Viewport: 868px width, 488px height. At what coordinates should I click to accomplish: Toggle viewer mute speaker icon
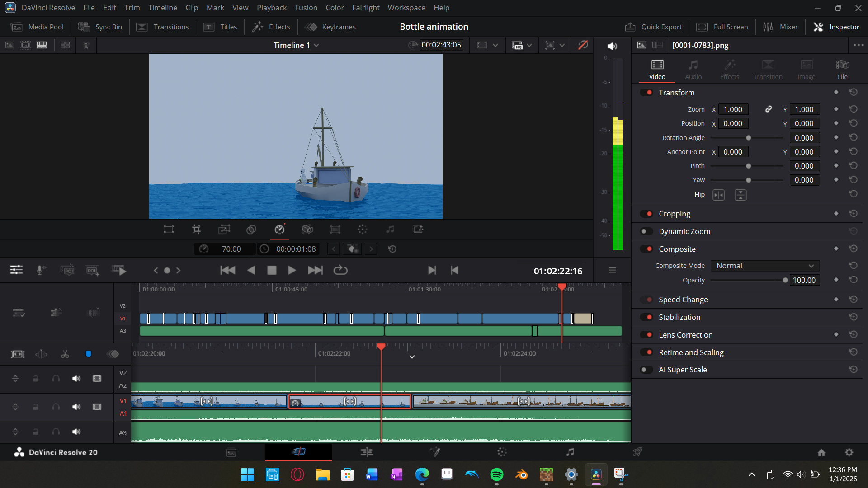click(612, 46)
